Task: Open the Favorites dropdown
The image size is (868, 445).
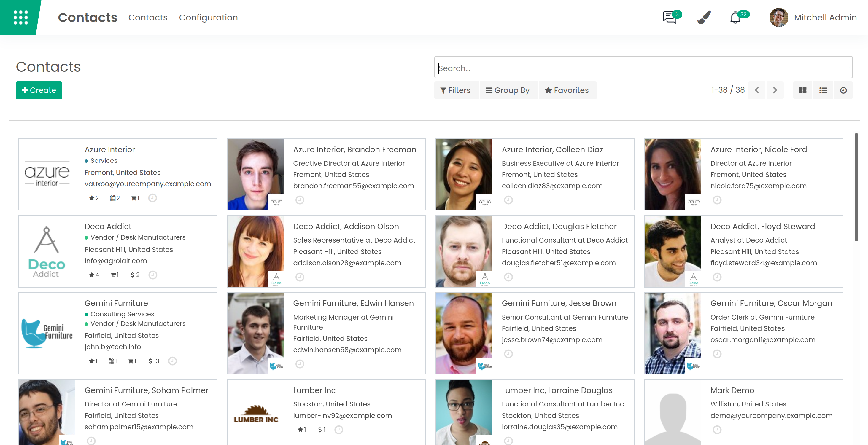Action: [x=567, y=90]
